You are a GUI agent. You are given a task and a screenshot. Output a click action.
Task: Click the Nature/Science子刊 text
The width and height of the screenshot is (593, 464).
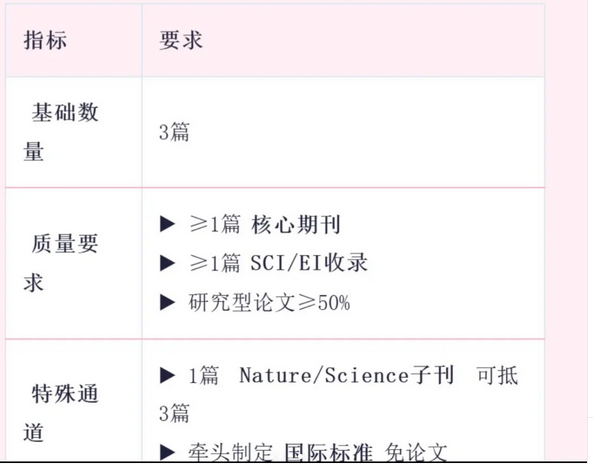tap(347, 376)
